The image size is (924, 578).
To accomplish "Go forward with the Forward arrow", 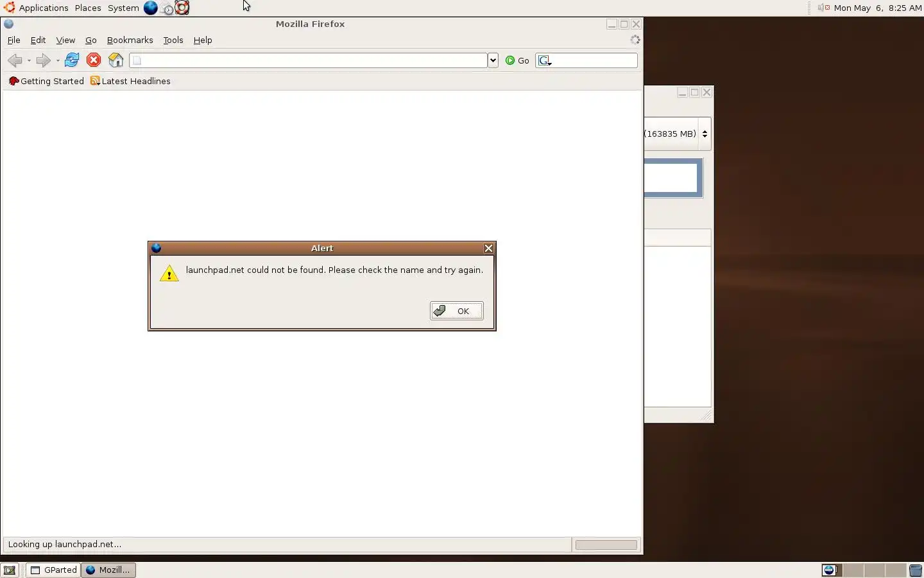I will tap(43, 60).
